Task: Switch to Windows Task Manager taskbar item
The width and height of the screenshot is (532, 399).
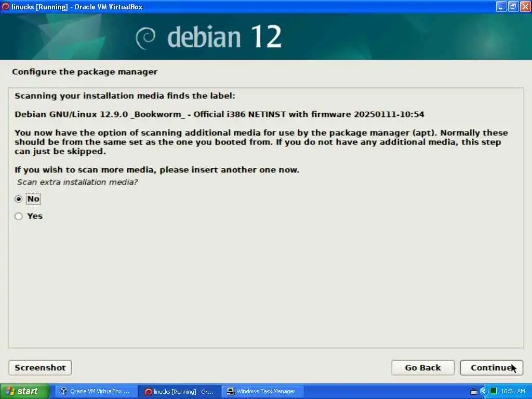Action: click(262, 392)
